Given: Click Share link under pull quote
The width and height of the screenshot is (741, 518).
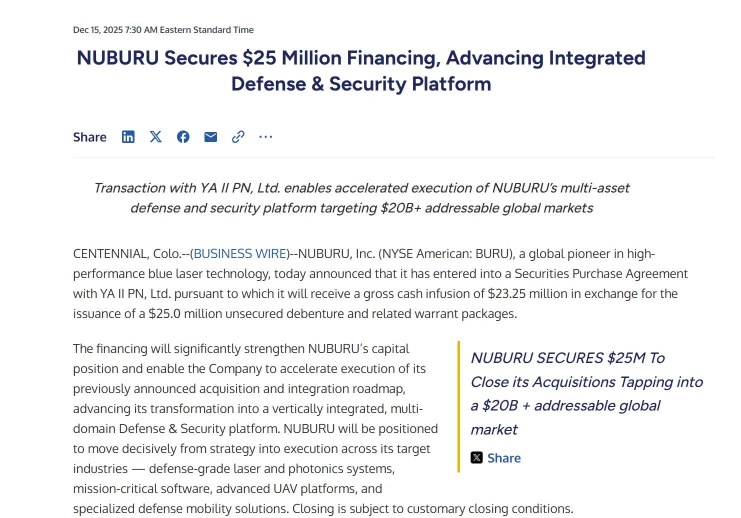Looking at the screenshot, I should point(504,458).
